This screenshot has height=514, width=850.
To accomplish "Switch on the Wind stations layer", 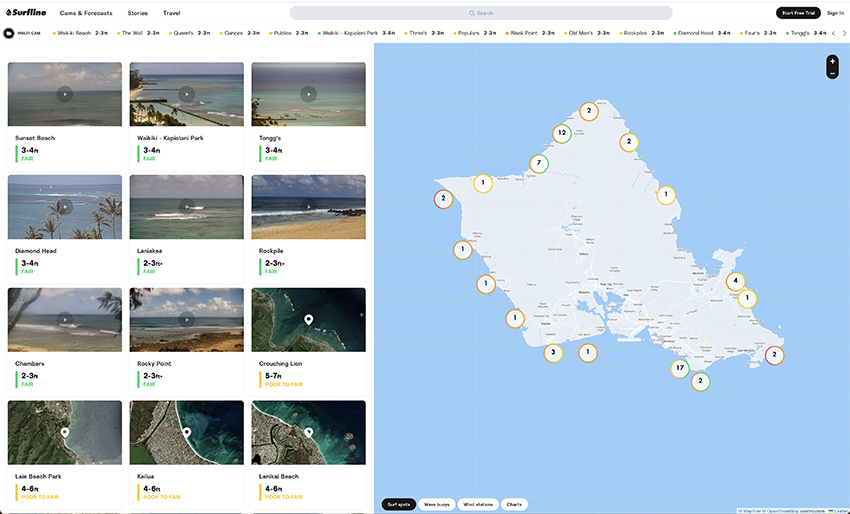I will coord(477,505).
